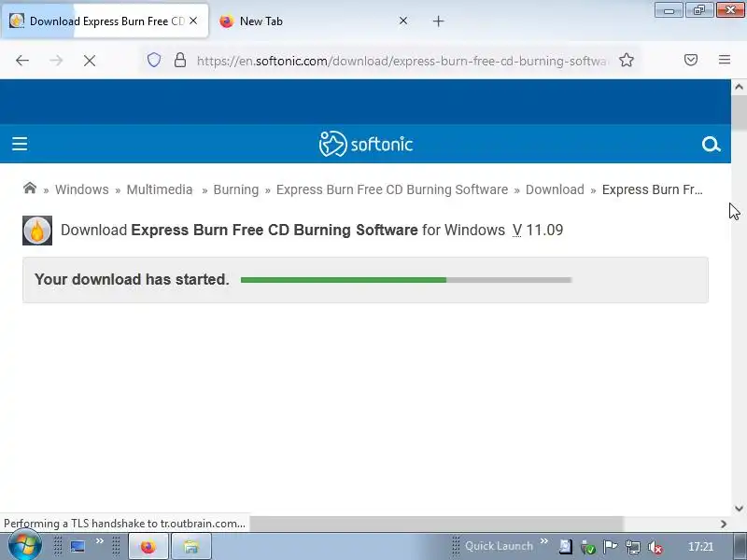The image size is (747, 560).
Task: Open the Multimedia breadcrumb link
Action: tap(160, 189)
